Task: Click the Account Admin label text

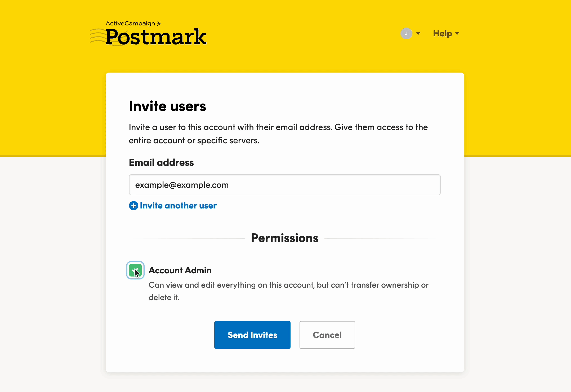Action: click(180, 270)
